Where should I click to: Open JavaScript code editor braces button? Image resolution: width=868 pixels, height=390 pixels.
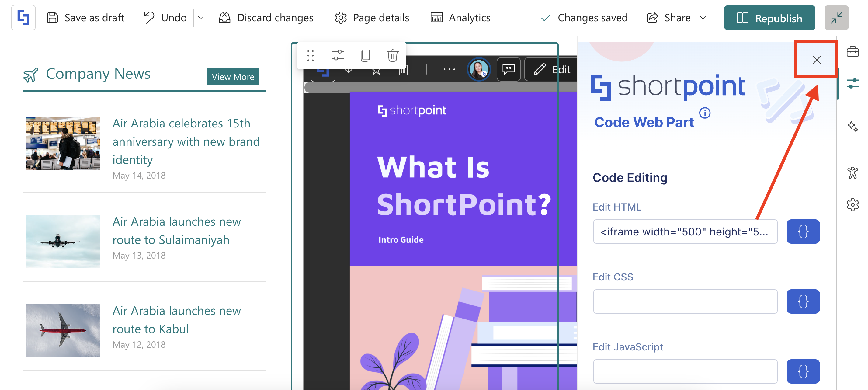tap(803, 371)
